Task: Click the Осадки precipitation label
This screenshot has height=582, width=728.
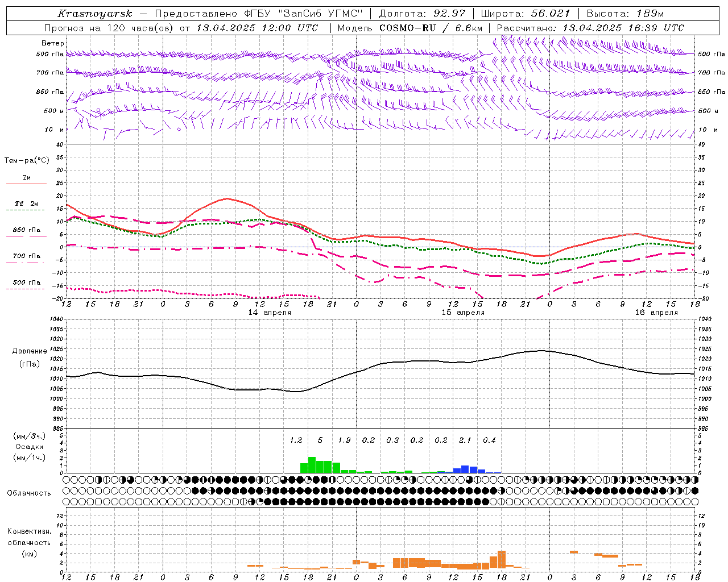Action: tap(30, 447)
